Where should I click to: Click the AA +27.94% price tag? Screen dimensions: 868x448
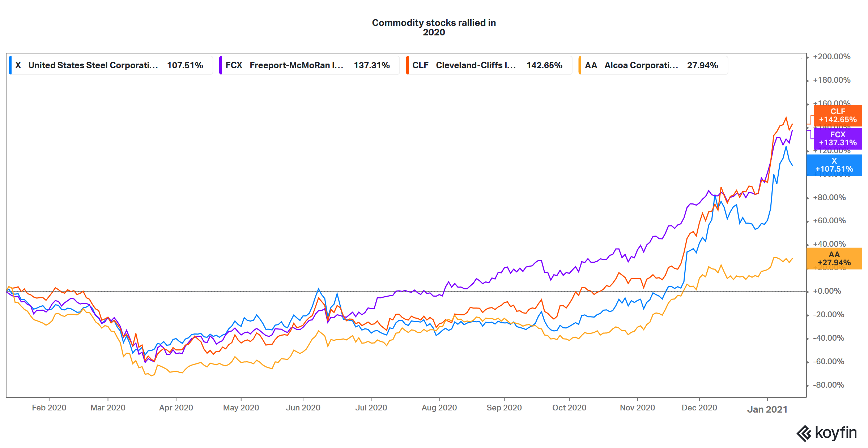coord(834,259)
